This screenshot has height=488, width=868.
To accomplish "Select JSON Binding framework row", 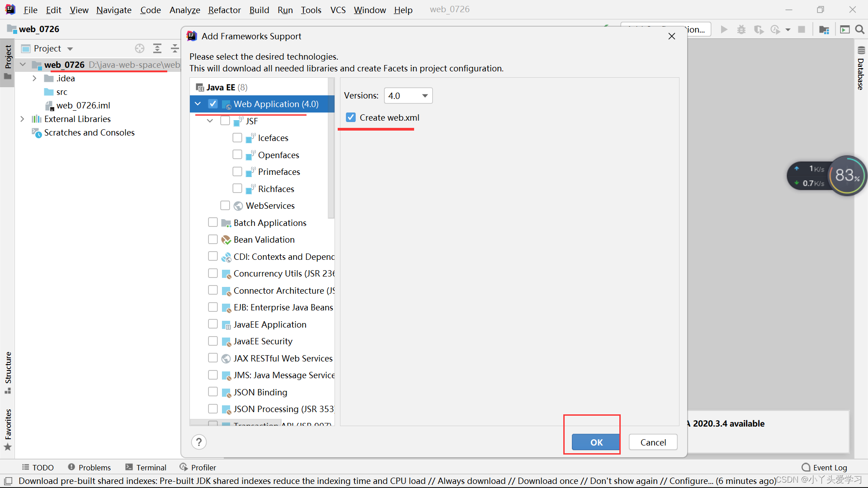I will [x=260, y=392].
